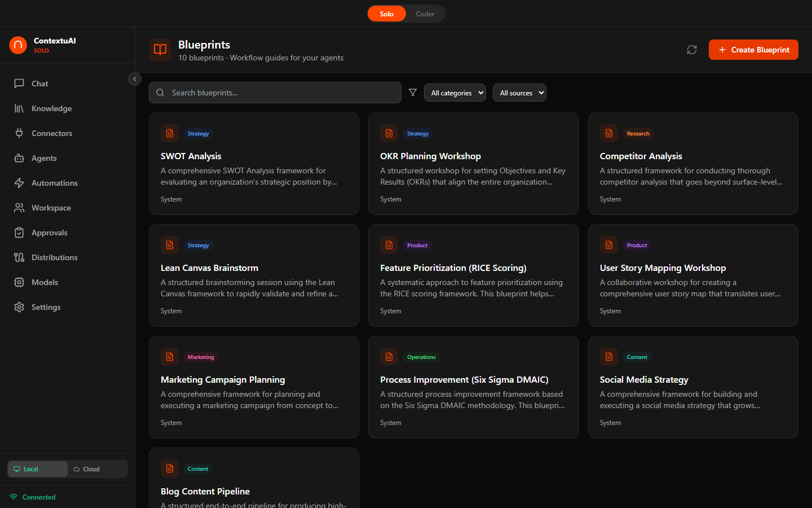812x508 pixels.
Task: Click the Models chip icon
Action: coord(19,282)
